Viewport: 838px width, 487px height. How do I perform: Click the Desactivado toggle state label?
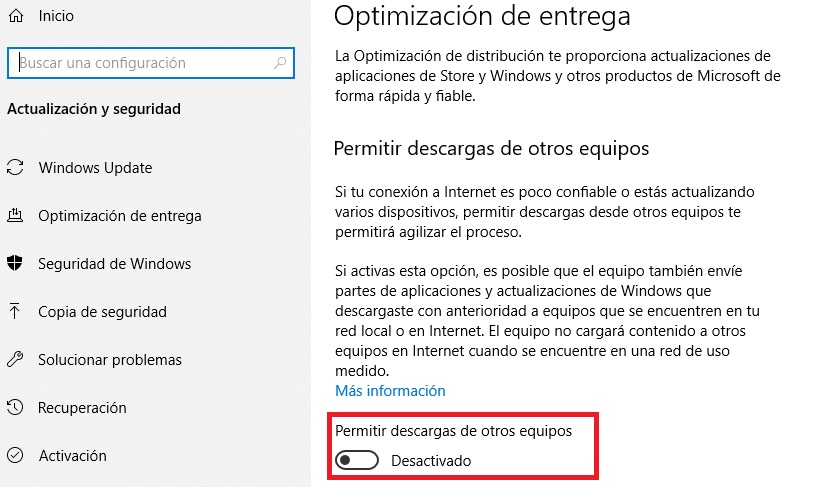coord(430,461)
